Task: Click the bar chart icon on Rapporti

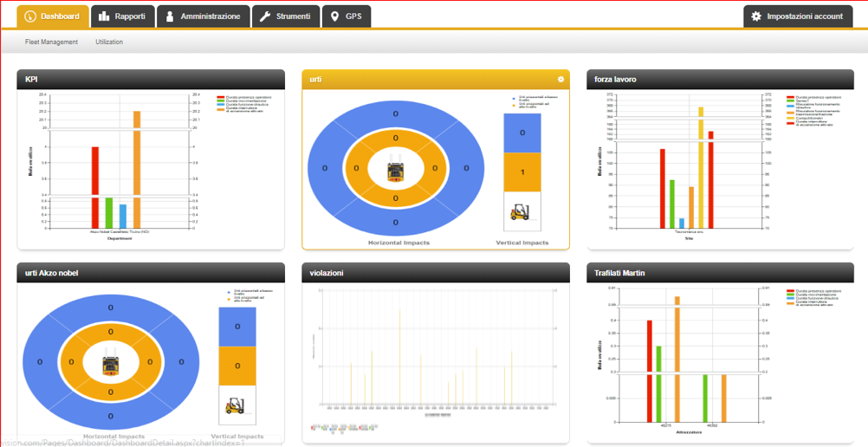Action: (104, 16)
